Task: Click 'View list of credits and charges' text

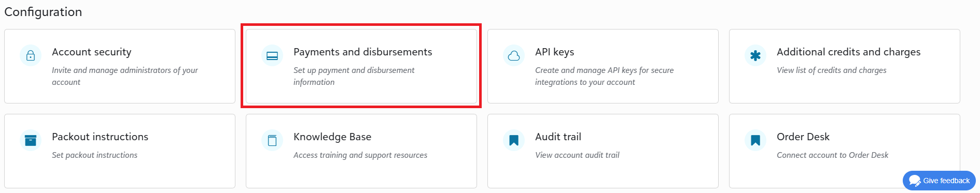Action: click(832, 70)
